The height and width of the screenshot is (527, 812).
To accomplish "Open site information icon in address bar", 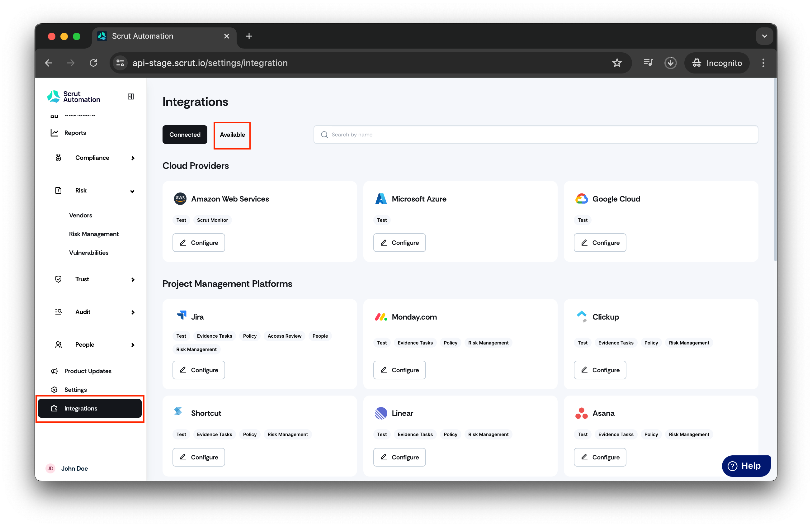I will point(120,63).
